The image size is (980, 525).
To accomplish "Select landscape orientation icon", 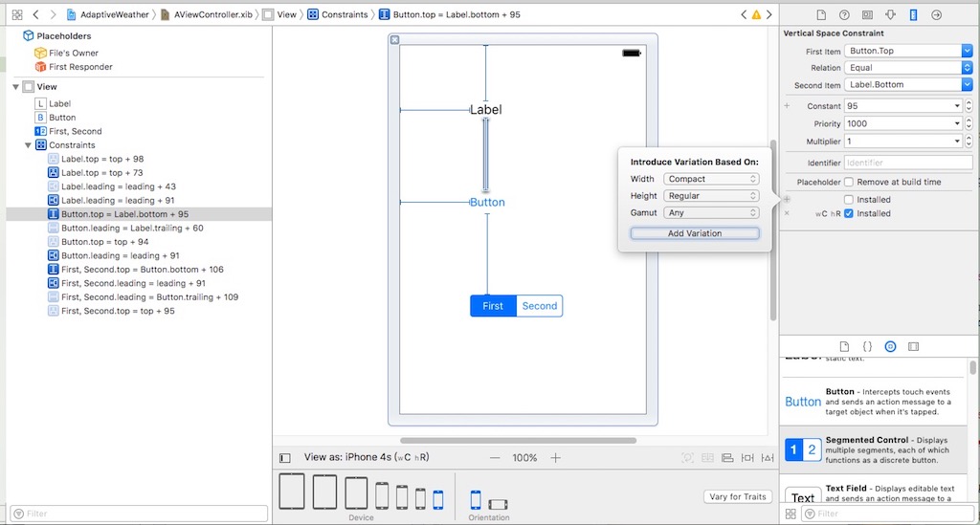I will tap(498, 502).
